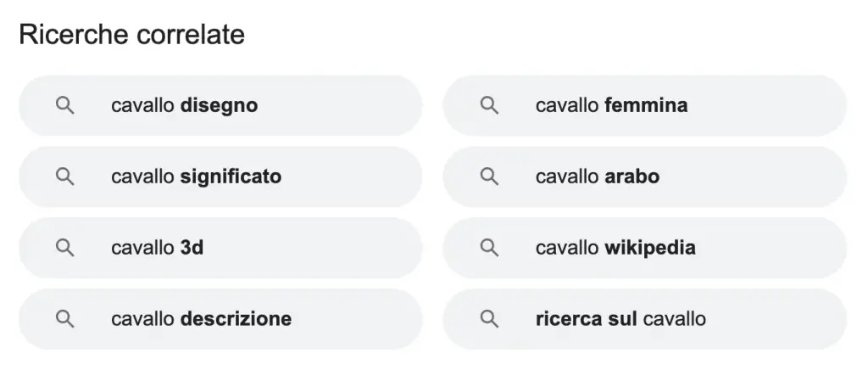Click the 'Ricerche correlate' heading
This screenshot has height=370, width=868.
131,34
